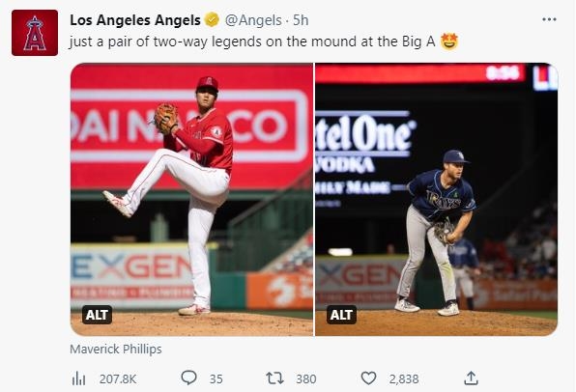Screen dimensions: 576x392
Task: Open the reply speech bubble icon
Action: click(188, 378)
